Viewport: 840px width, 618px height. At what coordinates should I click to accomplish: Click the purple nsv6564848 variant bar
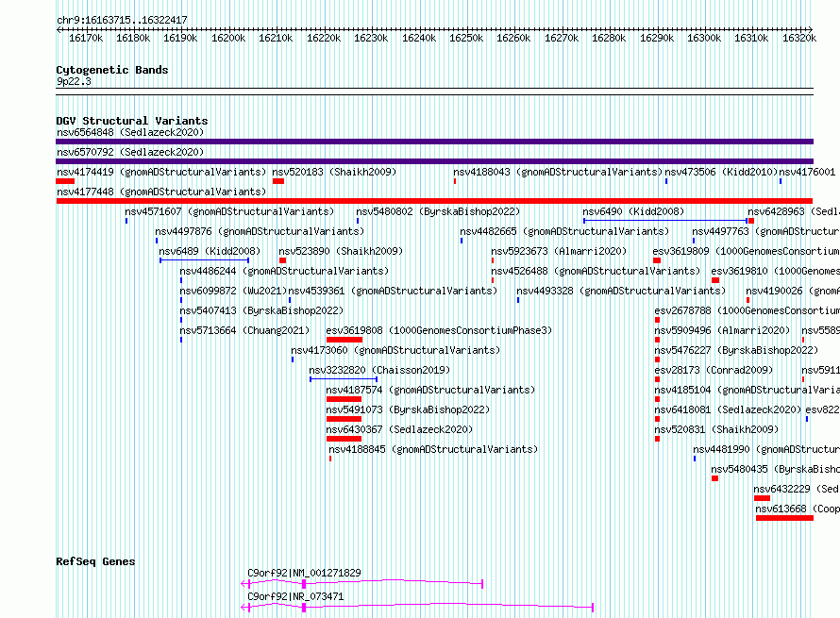click(x=434, y=142)
